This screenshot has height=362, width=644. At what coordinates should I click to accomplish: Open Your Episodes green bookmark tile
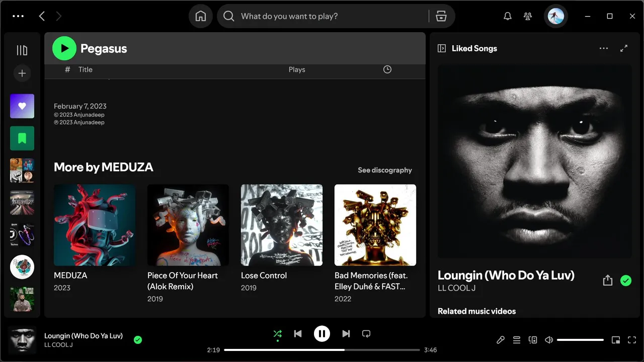[22, 138]
